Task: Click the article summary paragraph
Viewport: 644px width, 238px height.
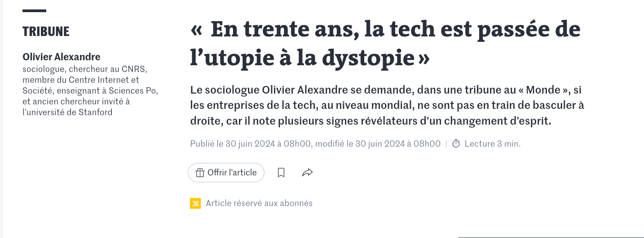Action: tap(387, 105)
